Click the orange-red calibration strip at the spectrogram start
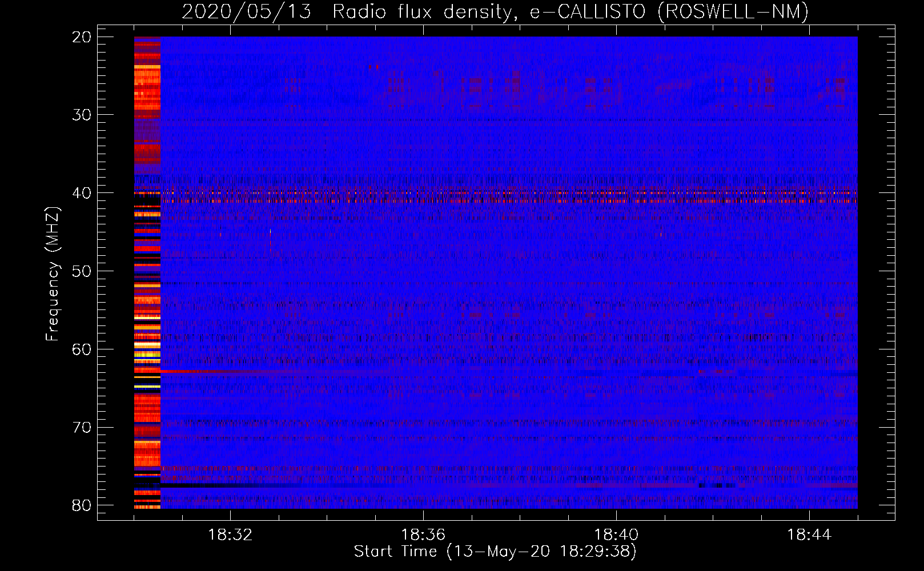 [147, 272]
